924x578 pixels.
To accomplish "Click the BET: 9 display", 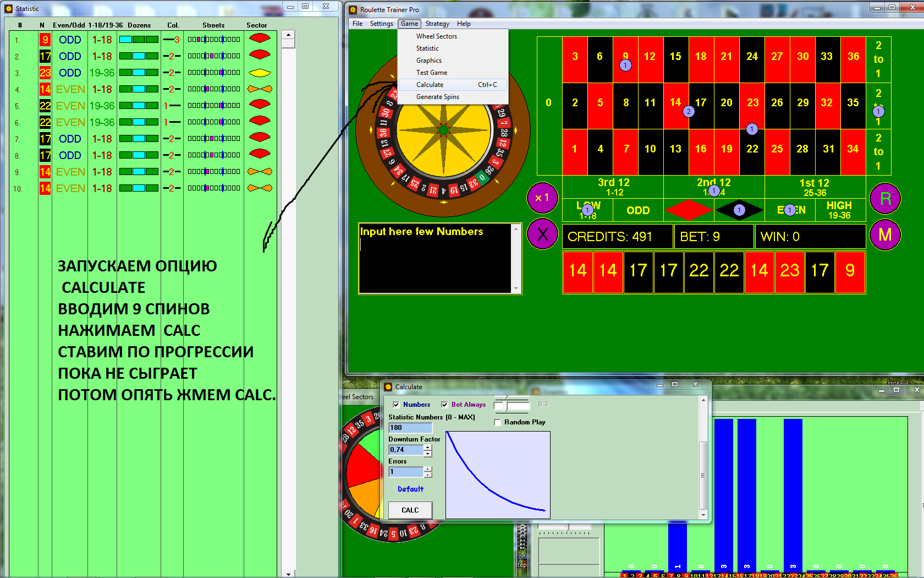I will click(714, 236).
